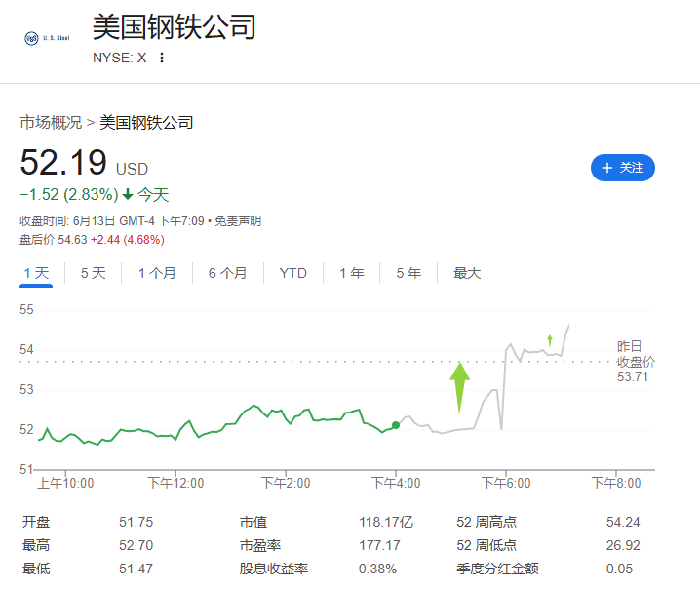Switch to the 1 年 chart tab
The image size is (700, 590).
click(x=352, y=273)
